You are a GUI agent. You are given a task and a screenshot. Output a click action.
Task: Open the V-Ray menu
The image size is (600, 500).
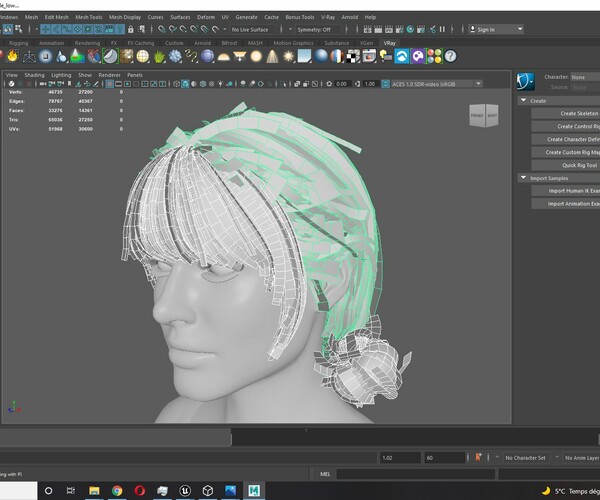pyautogui.click(x=328, y=17)
